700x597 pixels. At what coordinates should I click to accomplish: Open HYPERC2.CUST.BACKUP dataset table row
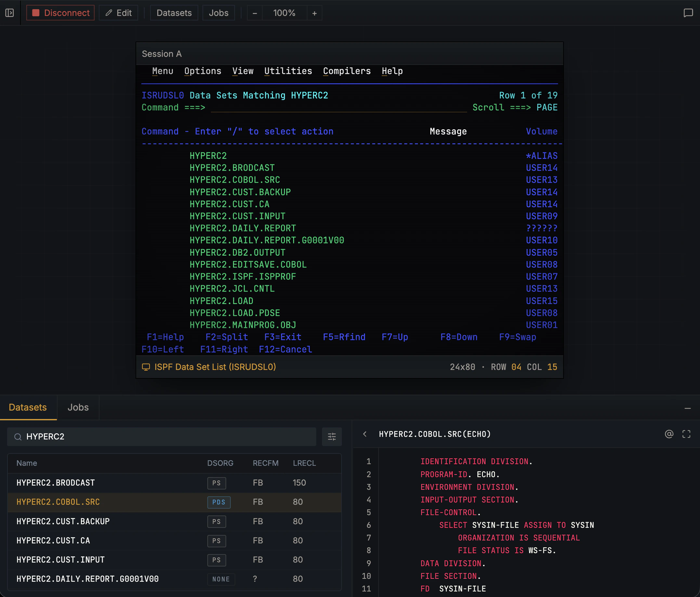(x=174, y=521)
